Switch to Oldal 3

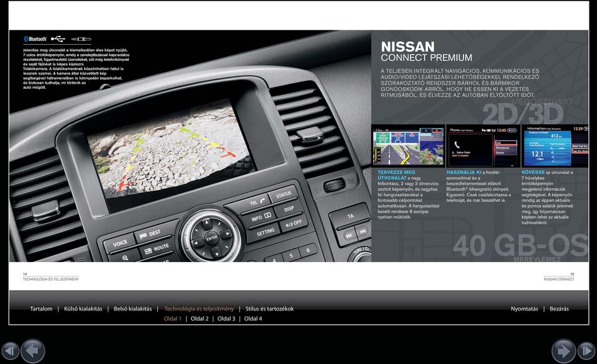coord(226,319)
